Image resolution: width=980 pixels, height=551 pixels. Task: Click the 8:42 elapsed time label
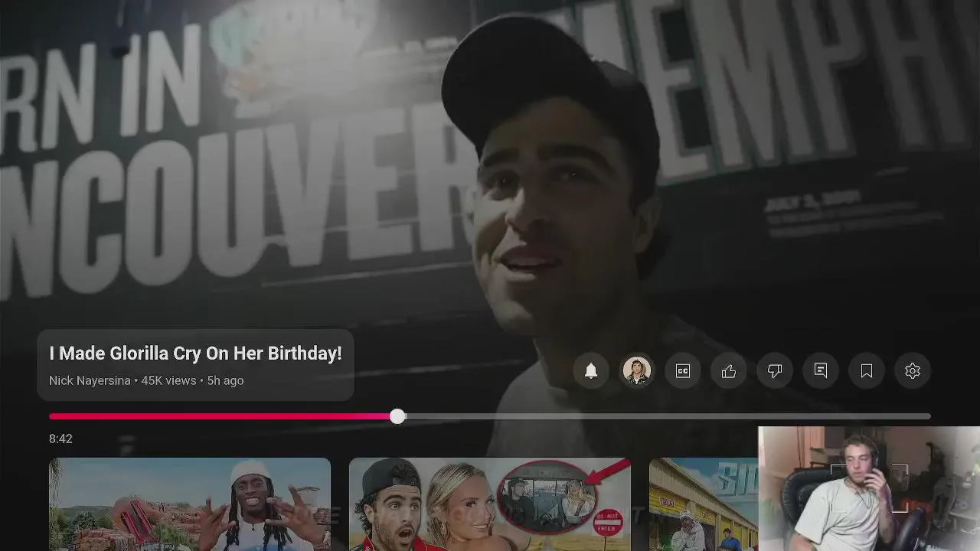tap(60, 439)
